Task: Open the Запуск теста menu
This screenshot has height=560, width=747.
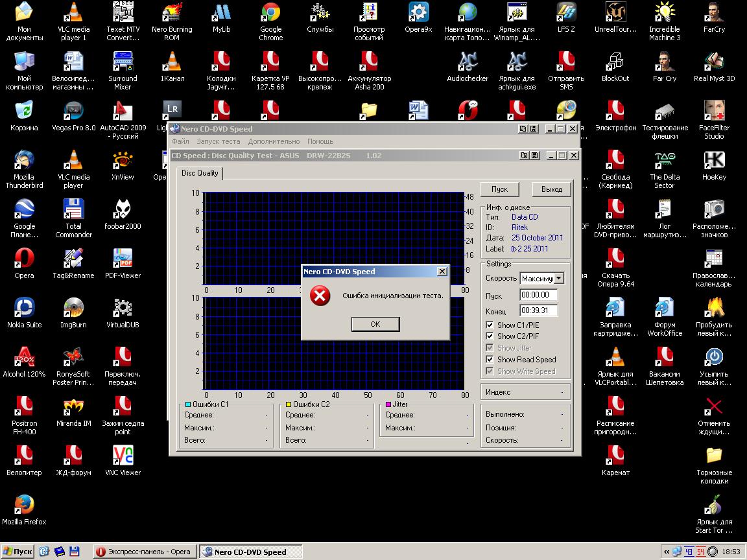Action: pyautogui.click(x=218, y=141)
